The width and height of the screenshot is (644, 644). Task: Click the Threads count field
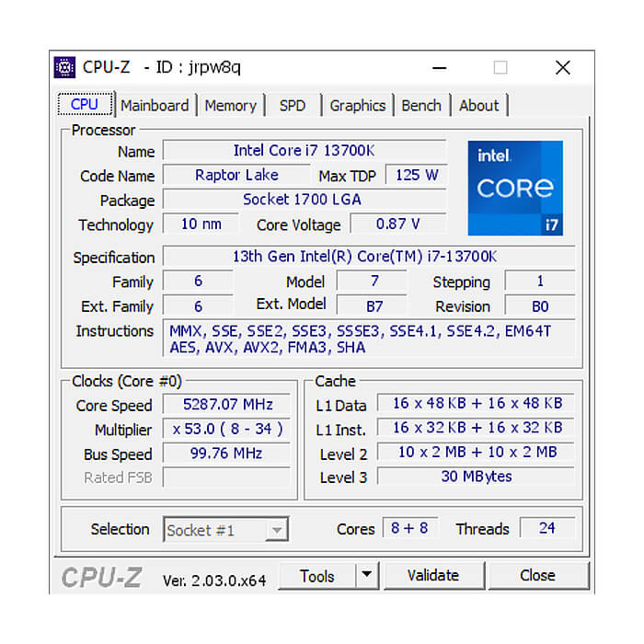(547, 528)
